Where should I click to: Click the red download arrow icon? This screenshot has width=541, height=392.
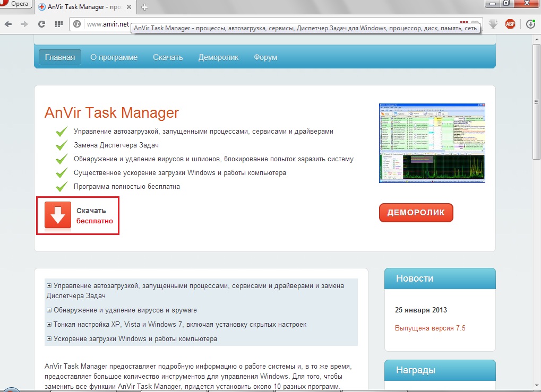[58, 215]
